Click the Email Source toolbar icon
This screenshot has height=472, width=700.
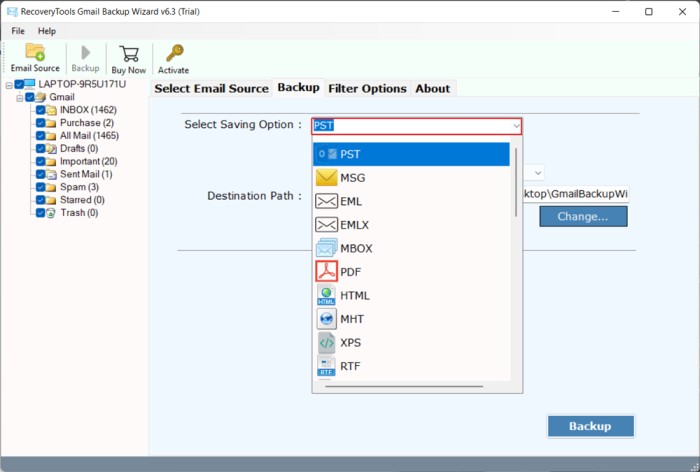click(35, 57)
